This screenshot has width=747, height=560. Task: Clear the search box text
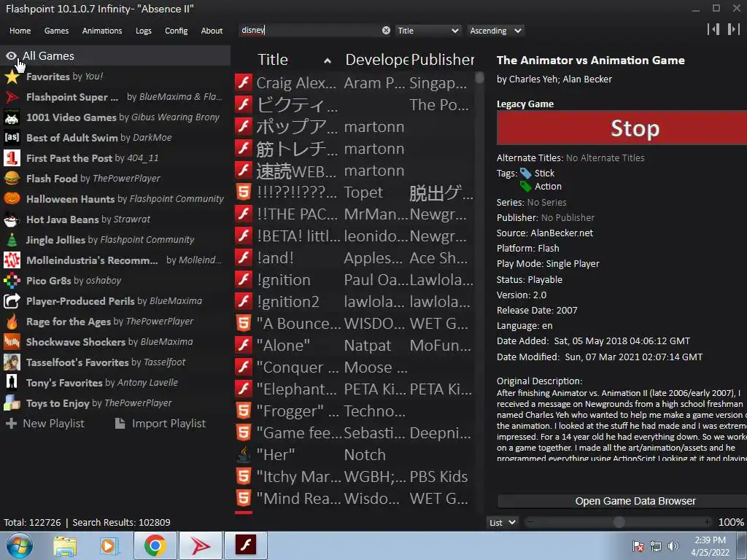point(386,31)
